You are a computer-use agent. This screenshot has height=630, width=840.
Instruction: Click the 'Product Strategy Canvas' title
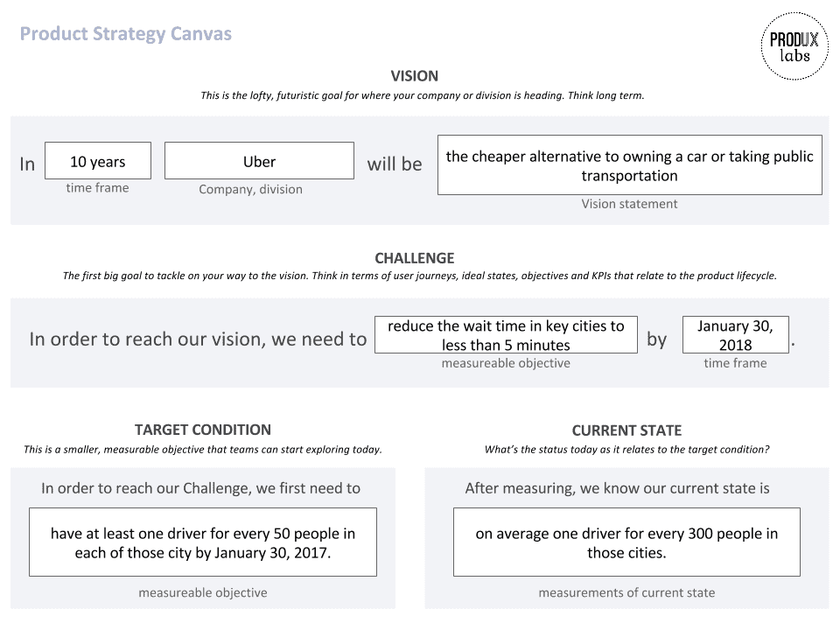(x=126, y=34)
